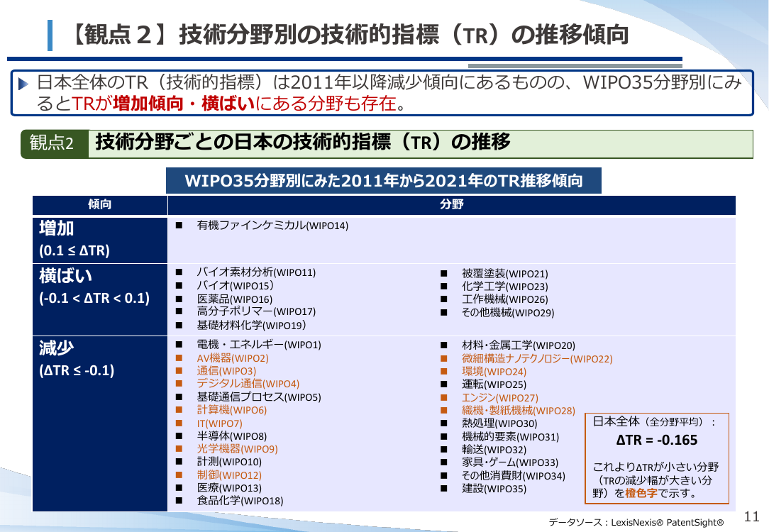Click the orange text 微細構造ナノテクノロジー(WIPO22)

point(537,359)
